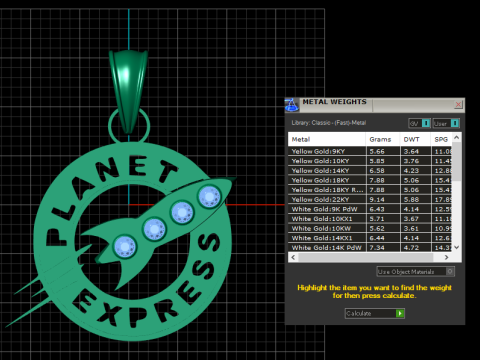Select the Yellow Gold:9KY row

click(370, 151)
